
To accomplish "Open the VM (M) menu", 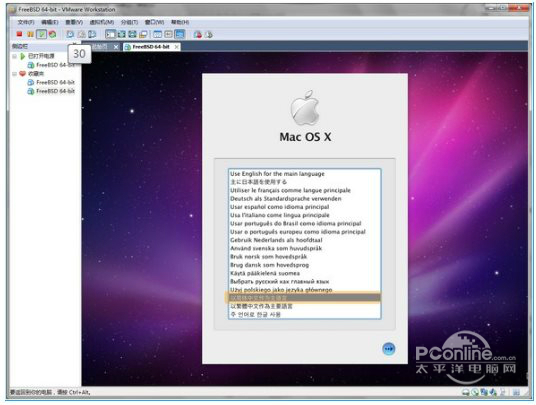I will point(102,22).
